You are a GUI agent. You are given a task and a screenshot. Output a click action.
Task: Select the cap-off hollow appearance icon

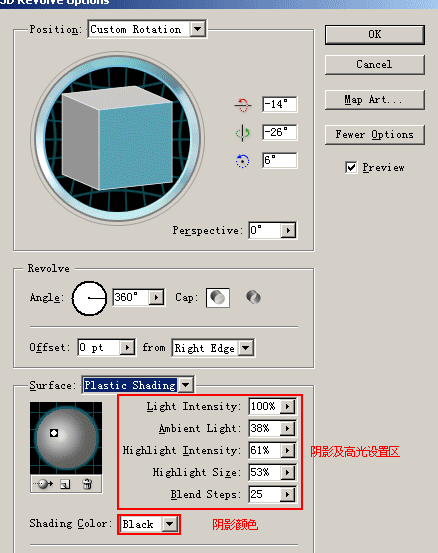253,297
